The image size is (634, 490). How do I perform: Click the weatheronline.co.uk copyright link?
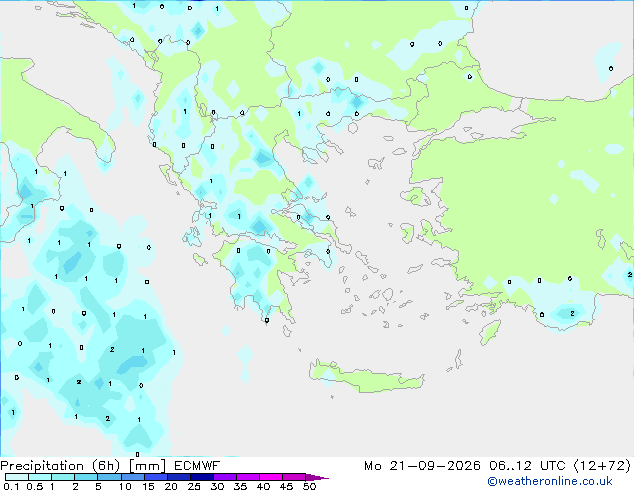[550, 481]
